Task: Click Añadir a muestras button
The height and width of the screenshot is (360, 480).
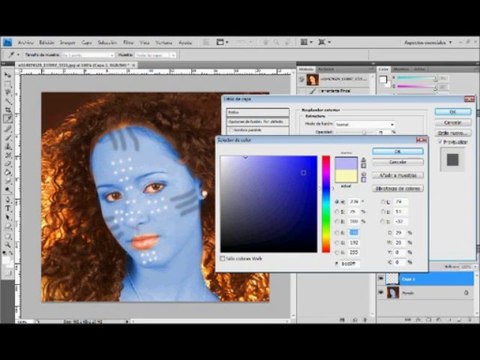Action: (x=398, y=175)
